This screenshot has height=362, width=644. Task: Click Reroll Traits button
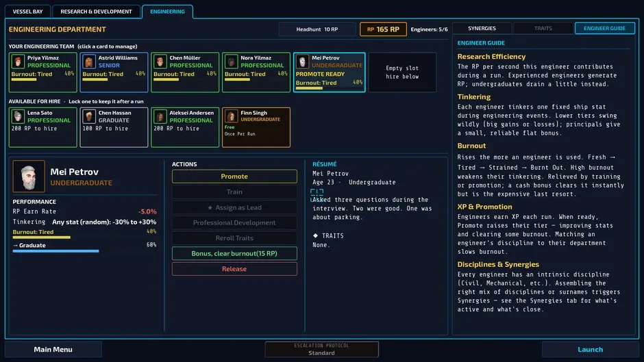click(x=234, y=238)
